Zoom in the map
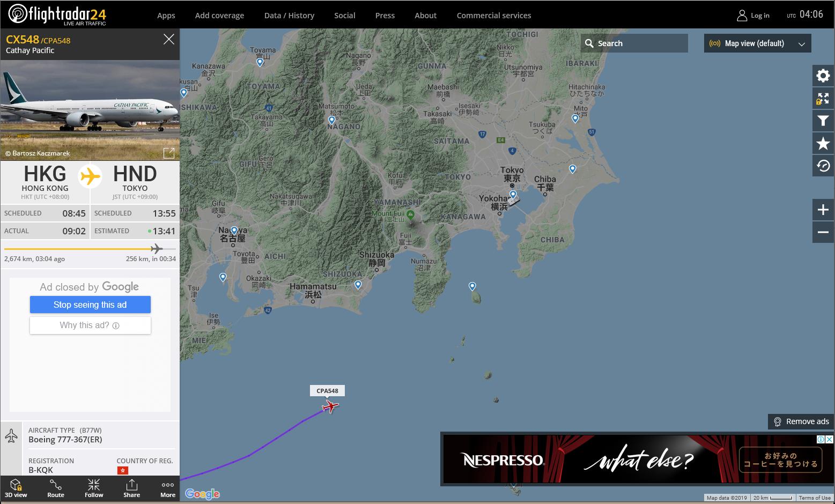 pyautogui.click(x=823, y=210)
